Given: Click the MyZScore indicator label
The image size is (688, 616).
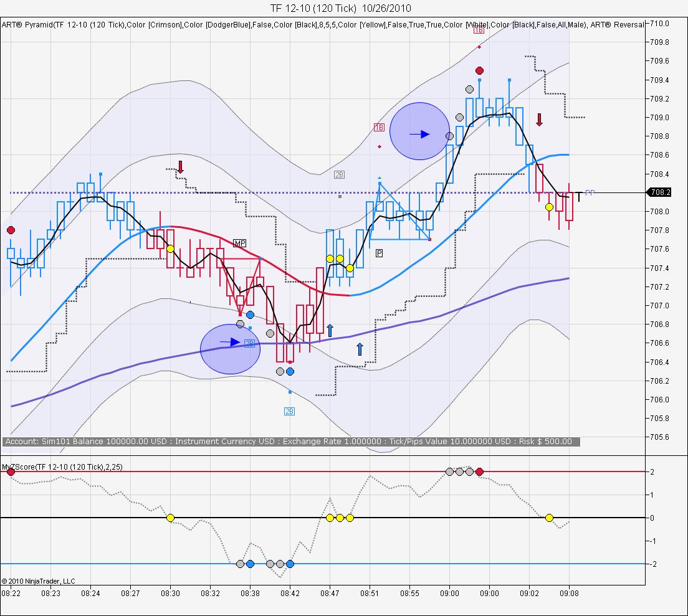Looking at the screenshot, I should pos(62,467).
